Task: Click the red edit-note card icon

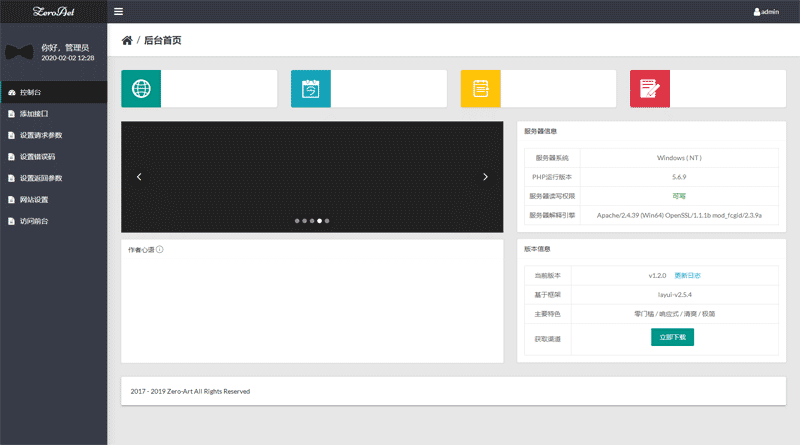Action: coord(649,88)
